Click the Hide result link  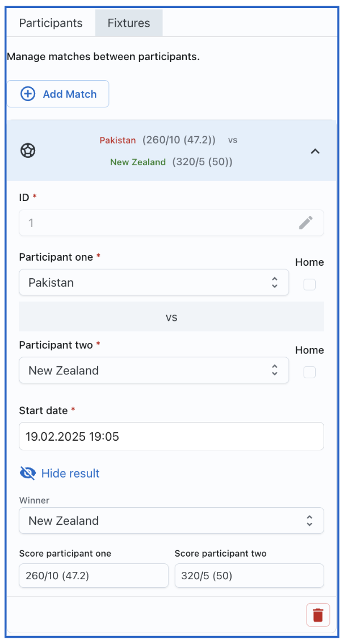click(70, 473)
